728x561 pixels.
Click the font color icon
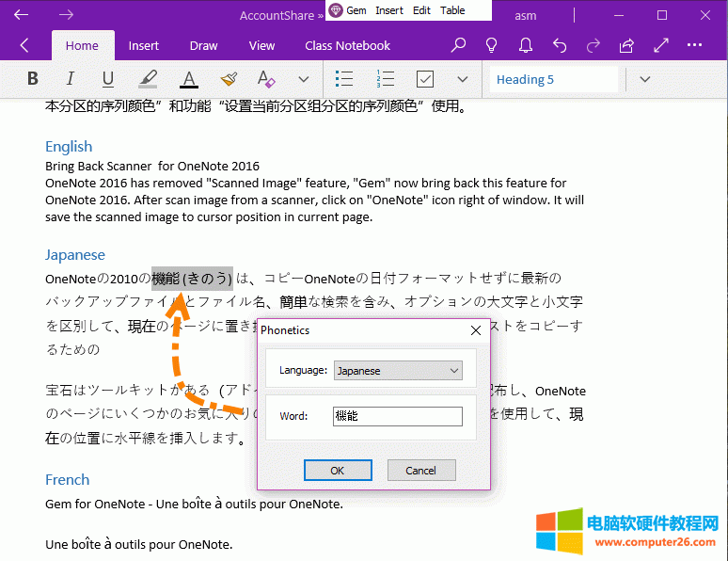click(x=189, y=79)
